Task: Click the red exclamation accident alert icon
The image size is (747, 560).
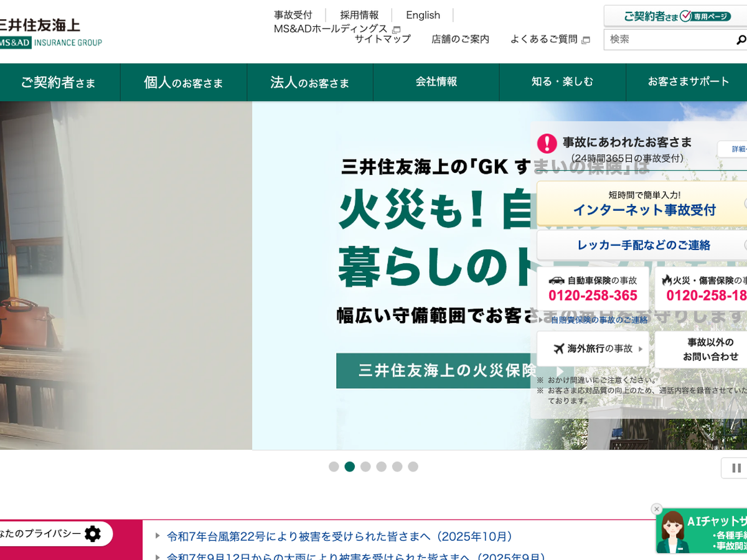Action: (547, 143)
